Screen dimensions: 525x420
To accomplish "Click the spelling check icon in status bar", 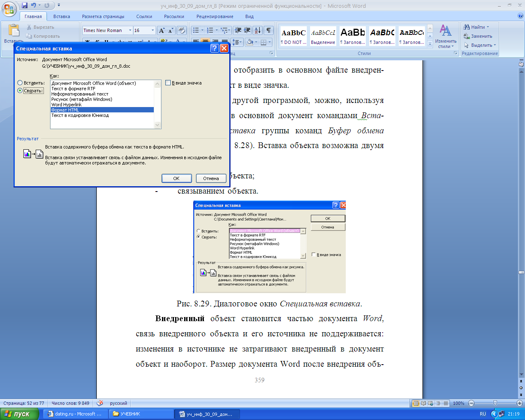I will coord(100,403).
